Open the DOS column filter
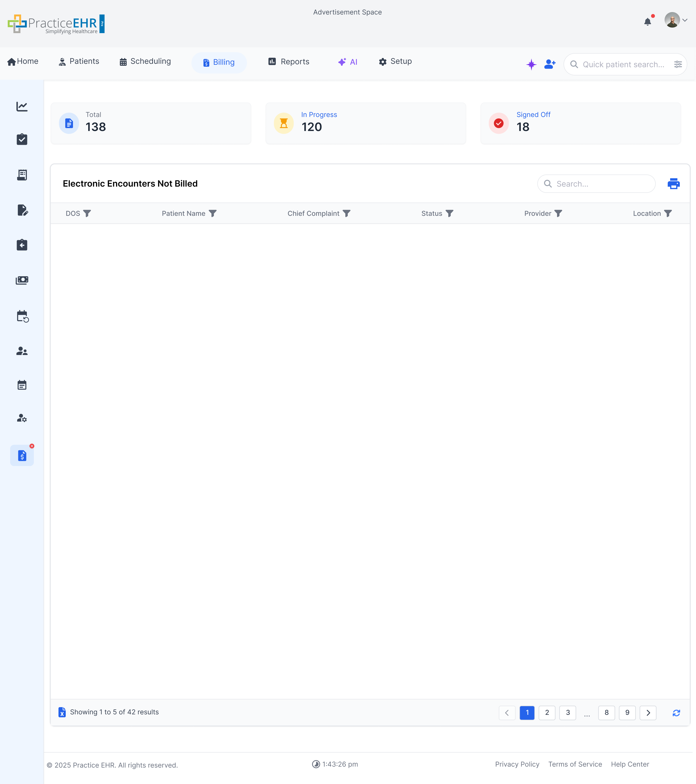This screenshot has width=696, height=784. 87,214
